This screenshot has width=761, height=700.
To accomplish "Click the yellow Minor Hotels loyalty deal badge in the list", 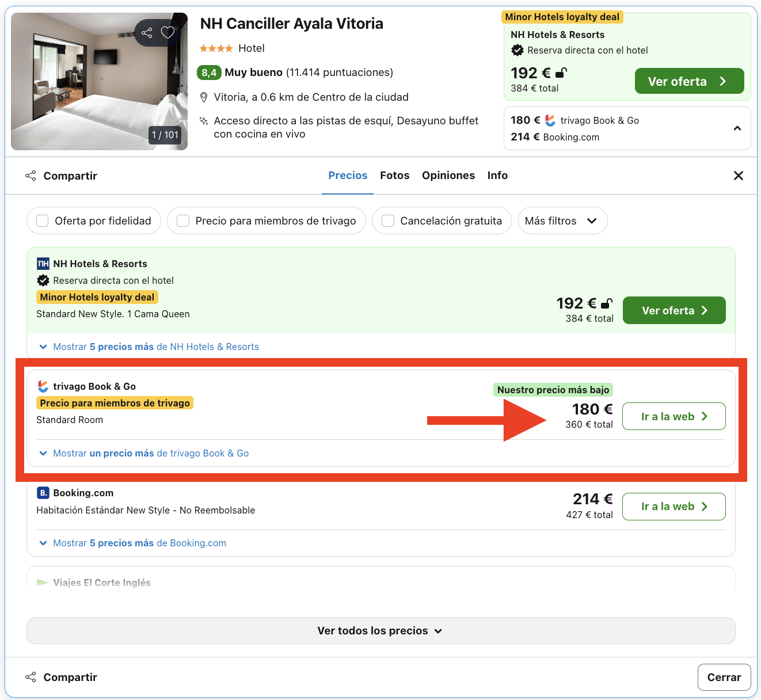I will pyautogui.click(x=97, y=297).
